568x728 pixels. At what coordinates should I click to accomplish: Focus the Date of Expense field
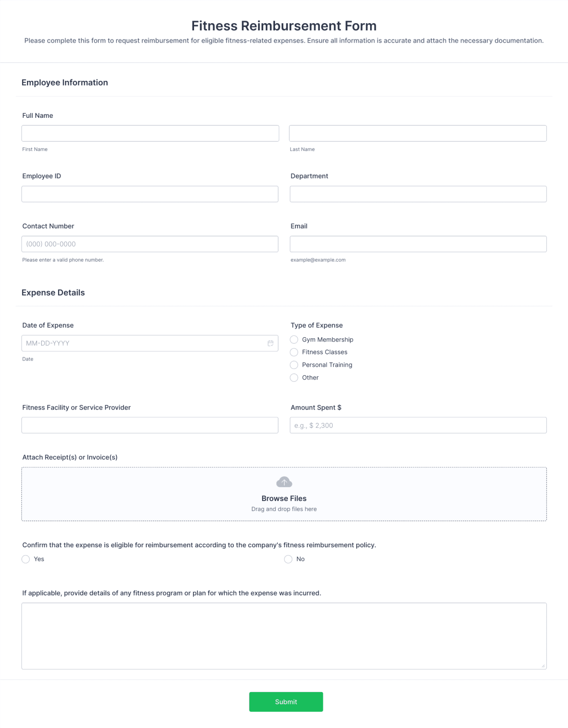142,343
